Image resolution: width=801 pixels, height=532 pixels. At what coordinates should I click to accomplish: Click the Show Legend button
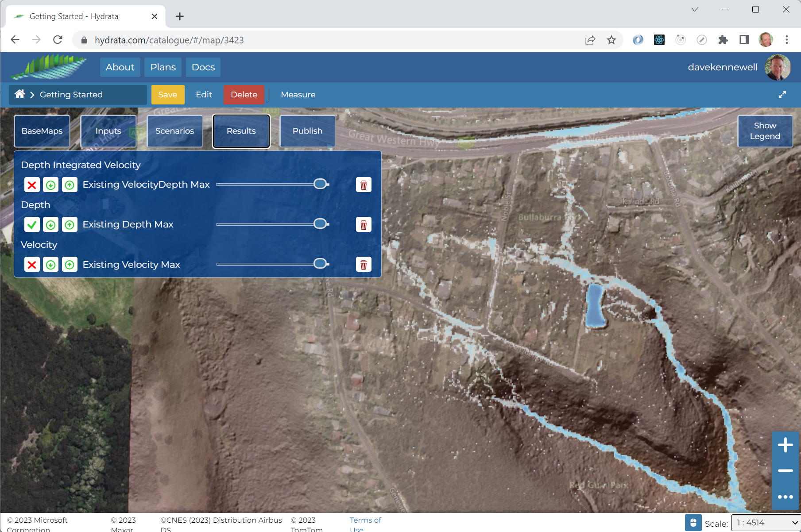pyautogui.click(x=765, y=131)
